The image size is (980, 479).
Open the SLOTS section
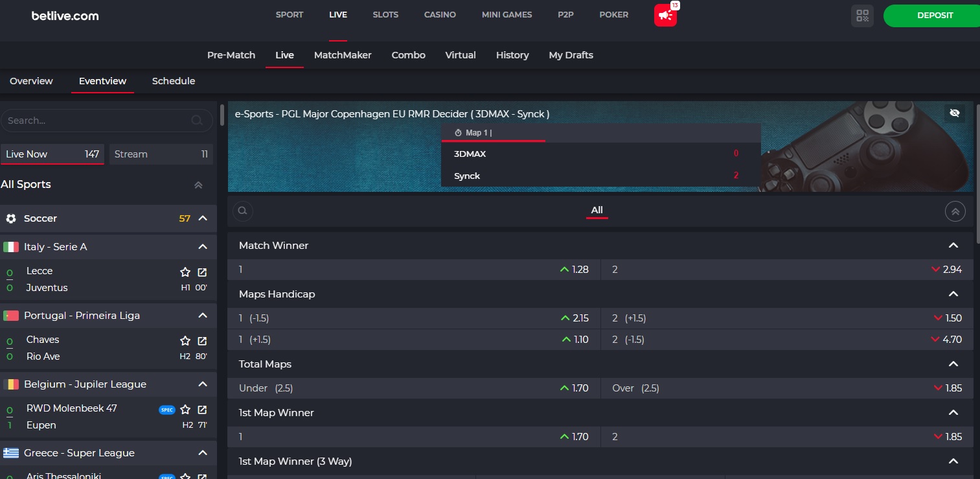(385, 15)
